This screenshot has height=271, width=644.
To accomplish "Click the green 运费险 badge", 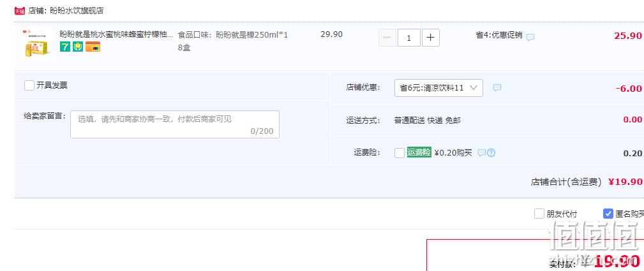I will (x=419, y=152).
